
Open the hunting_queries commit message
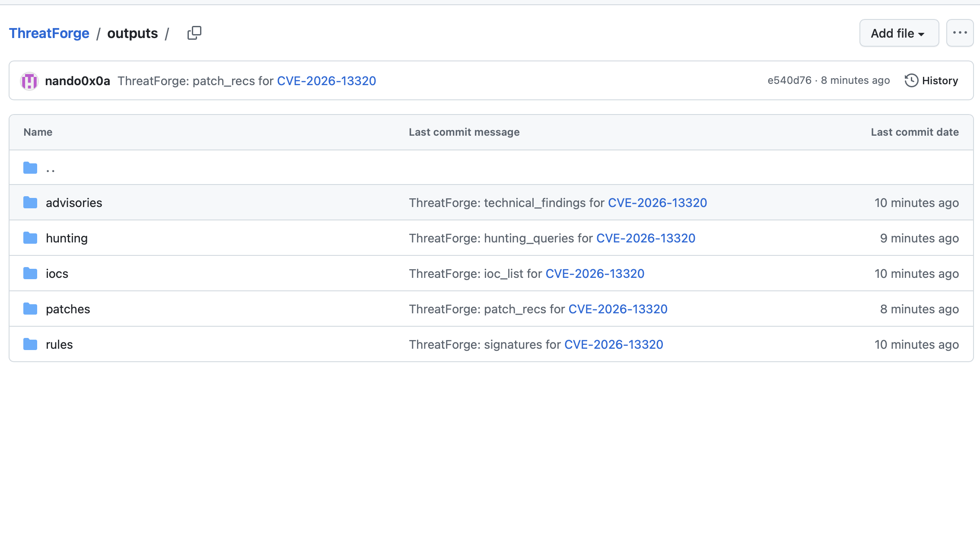click(501, 238)
